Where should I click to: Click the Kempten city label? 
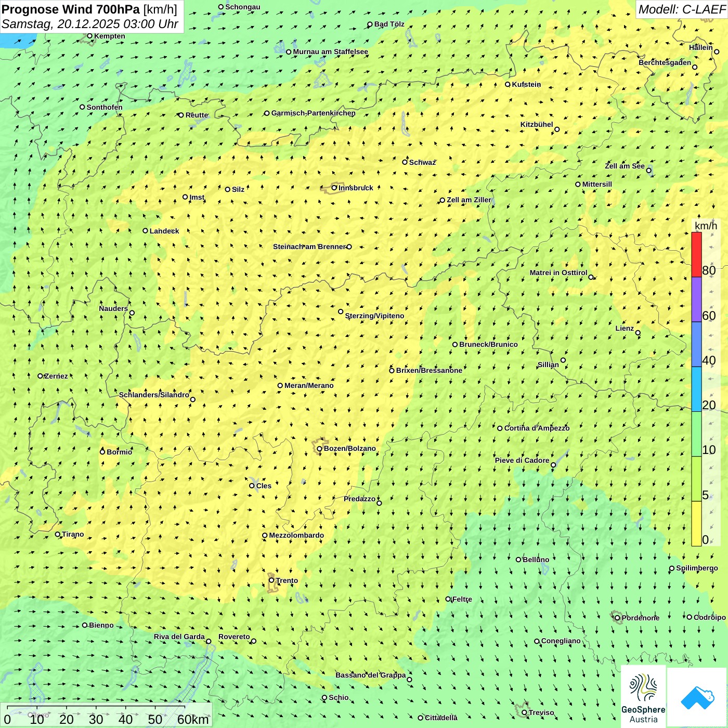click(109, 36)
